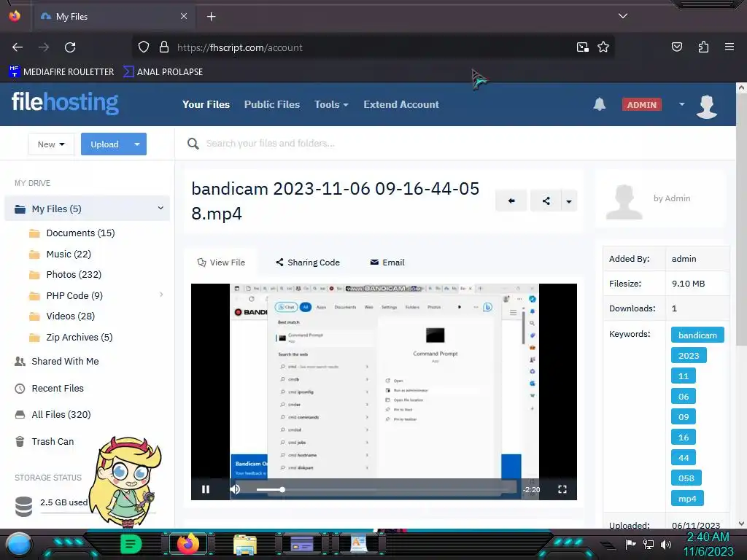Click the site lock padlock icon
The image size is (747, 560).
tap(164, 47)
